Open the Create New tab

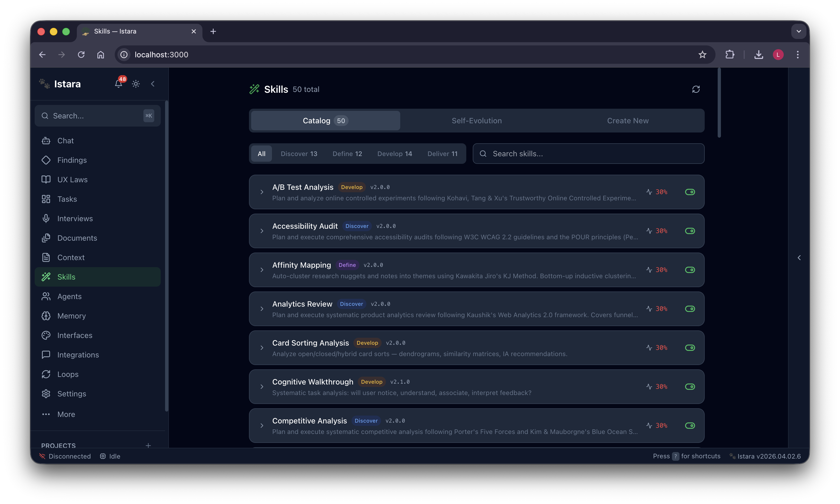point(628,121)
